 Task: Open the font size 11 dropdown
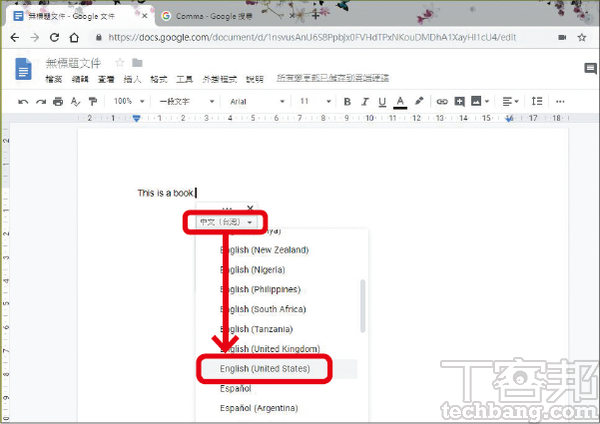coord(315,101)
